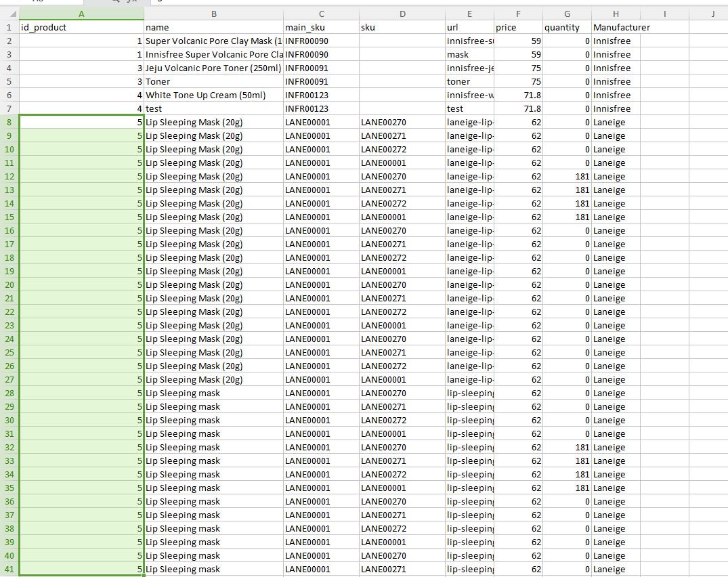Click sku LANE00270 in row 8

[x=402, y=122]
